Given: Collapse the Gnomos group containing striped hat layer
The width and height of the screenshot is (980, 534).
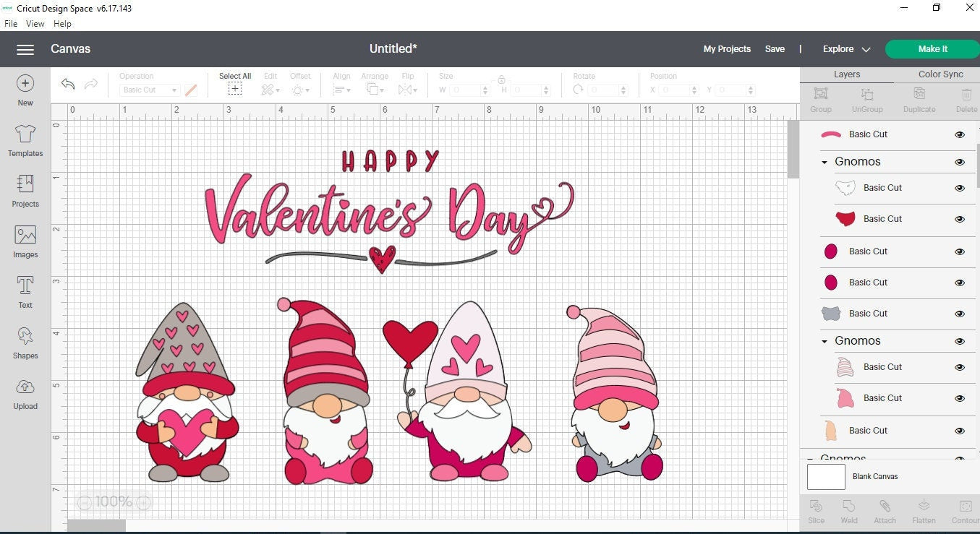Looking at the screenshot, I should click(x=825, y=341).
